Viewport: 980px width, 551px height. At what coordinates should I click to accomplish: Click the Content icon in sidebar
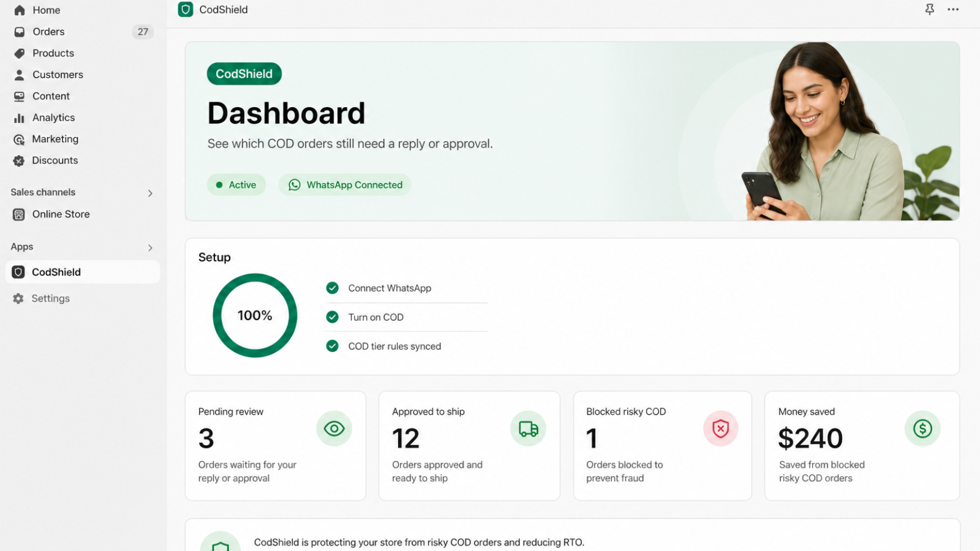(20, 96)
